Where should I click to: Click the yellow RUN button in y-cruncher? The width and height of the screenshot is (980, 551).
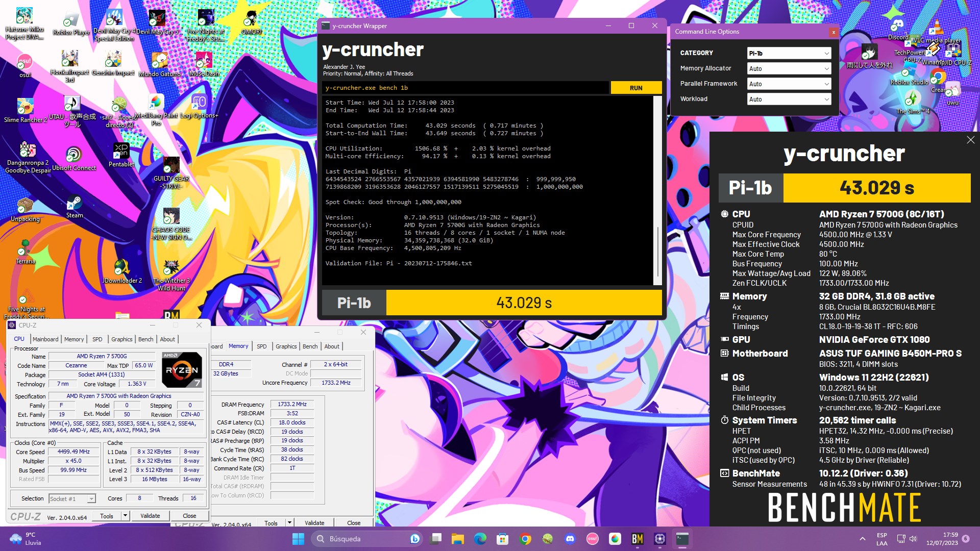tap(636, 88)
